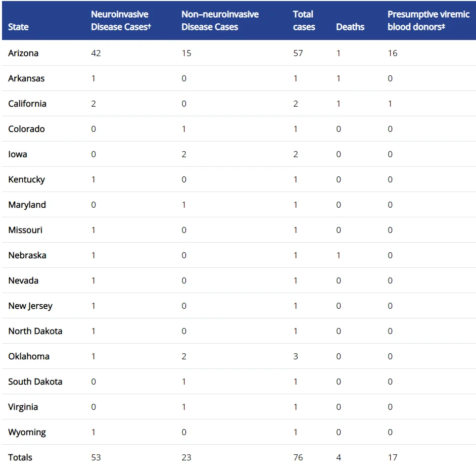The height and width of the screenshot is (469, 476).
Task: Select the Totals row label
Action: point(20,457)
